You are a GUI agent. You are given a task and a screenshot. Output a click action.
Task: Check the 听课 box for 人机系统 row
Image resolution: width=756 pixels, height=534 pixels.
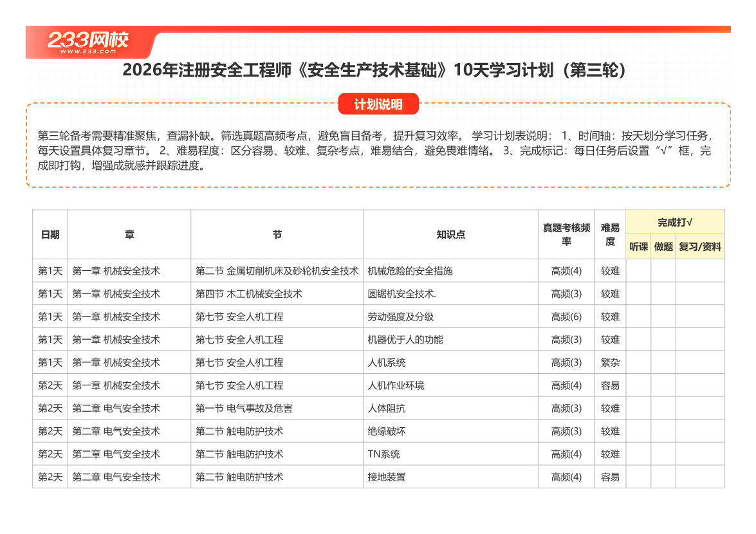click(637, 363)
